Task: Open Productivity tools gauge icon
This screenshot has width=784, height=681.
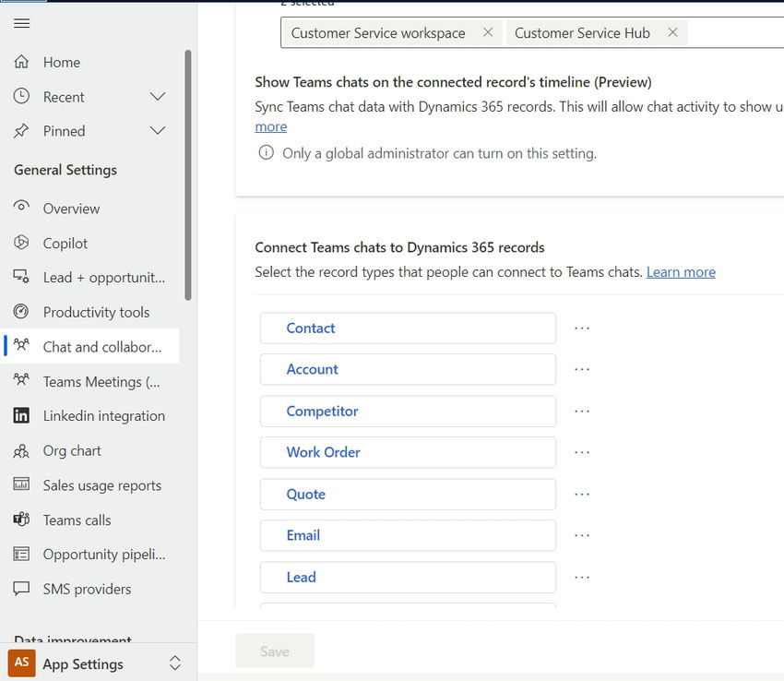Action: (x=22, y=312)
